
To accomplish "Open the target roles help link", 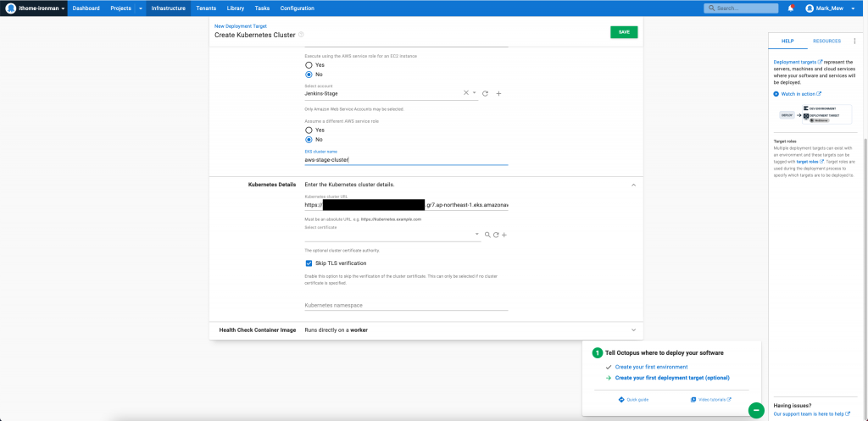I will point(810,162).
